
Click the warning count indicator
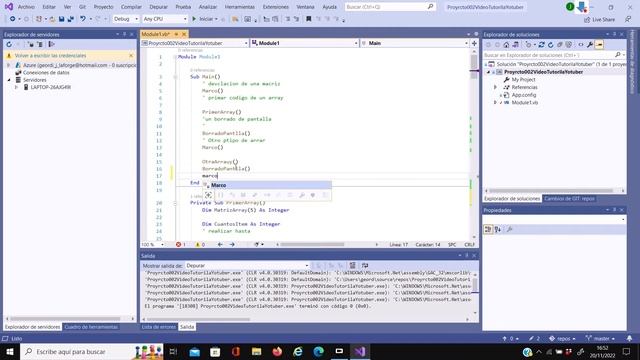200,244
